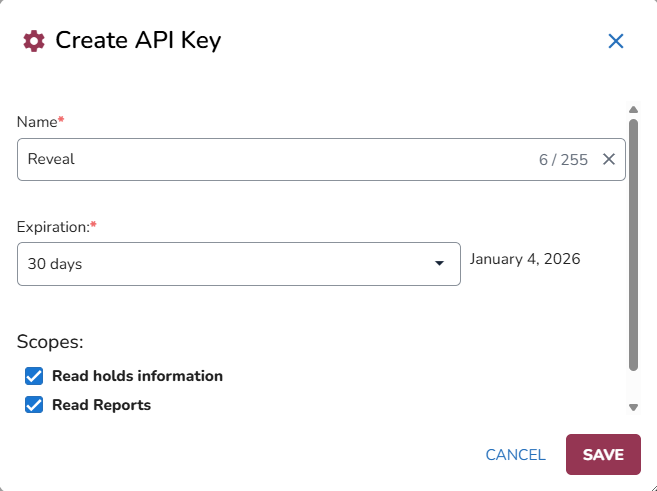The image size is (657, 491).
Task: Click the gear icon beside Create API Key
Action: [34, 41]
